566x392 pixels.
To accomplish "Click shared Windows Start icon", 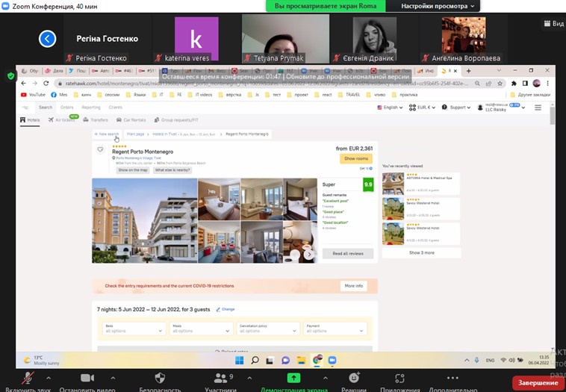I will click(x=240, y=360).
